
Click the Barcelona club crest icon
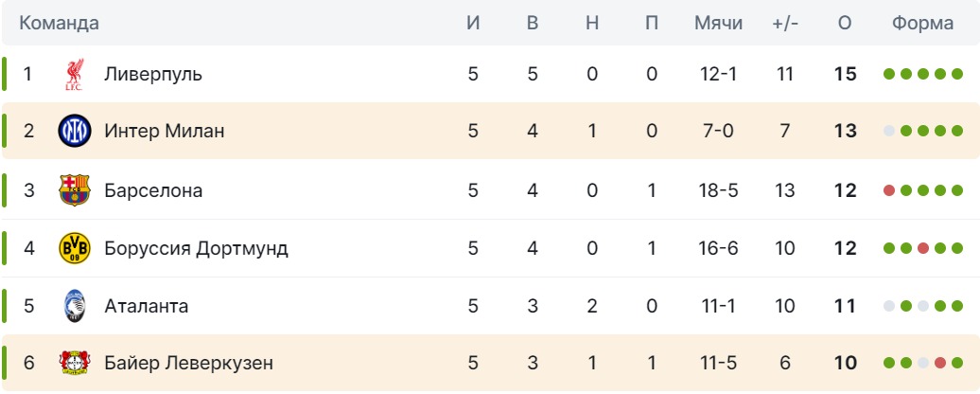click(x=74, y=190)
